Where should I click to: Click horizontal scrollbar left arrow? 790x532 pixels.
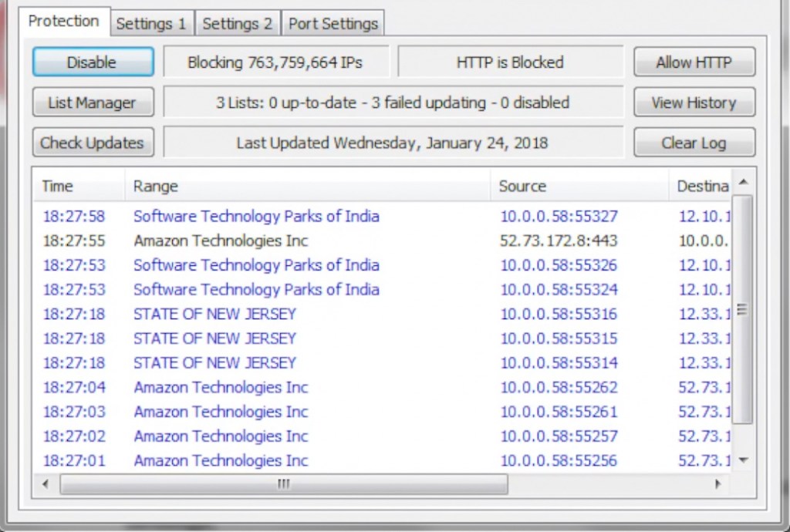click(46, 484)
